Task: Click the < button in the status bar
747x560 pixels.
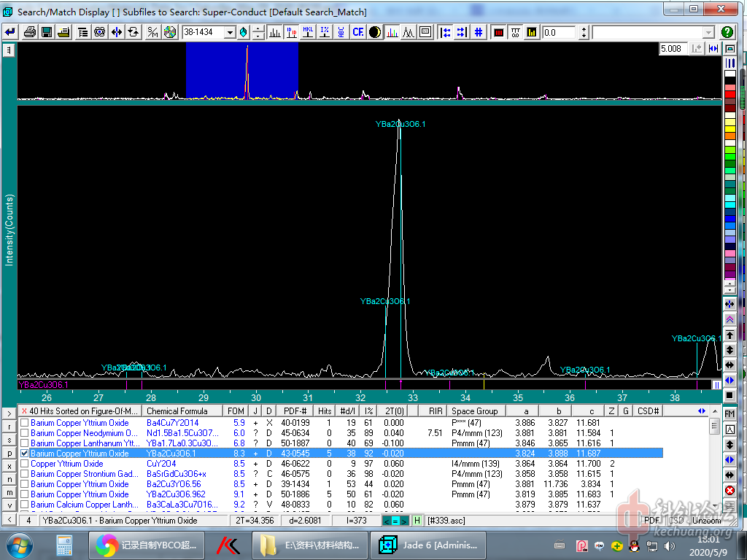Action: pyautogui.click(x=9, y=520)
